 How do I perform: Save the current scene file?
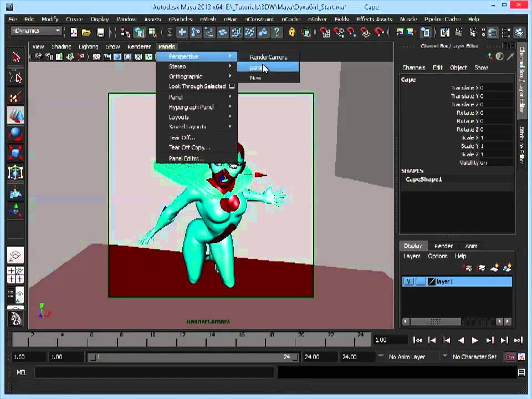point(100,33)
